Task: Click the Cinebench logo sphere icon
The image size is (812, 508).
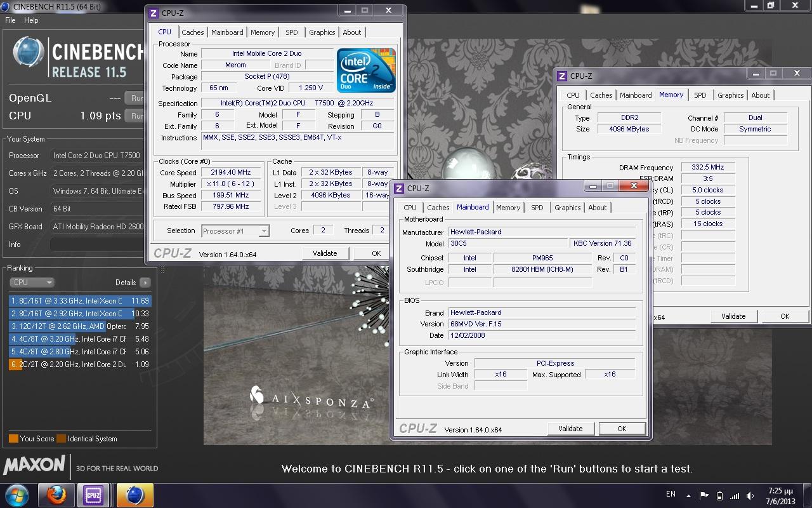Action: click(28, 53)
